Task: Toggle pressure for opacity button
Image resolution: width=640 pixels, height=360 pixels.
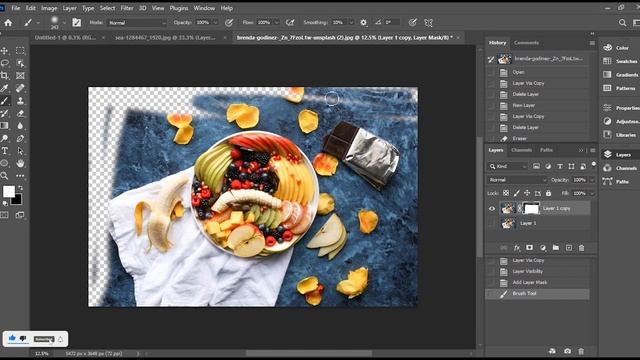Action: pyautogui.click(x=229, y=23)
